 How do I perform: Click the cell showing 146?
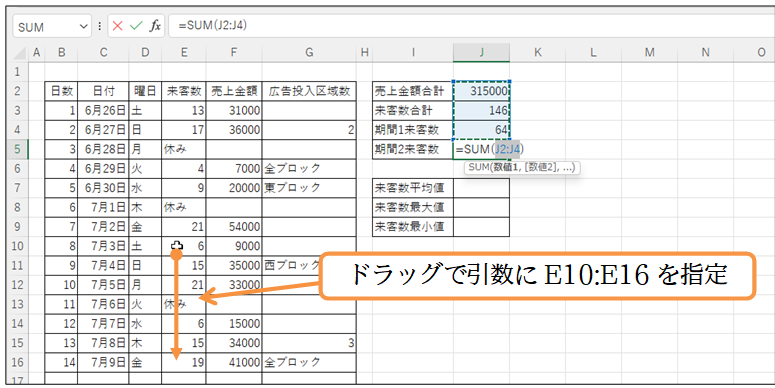tap(481, 110)
